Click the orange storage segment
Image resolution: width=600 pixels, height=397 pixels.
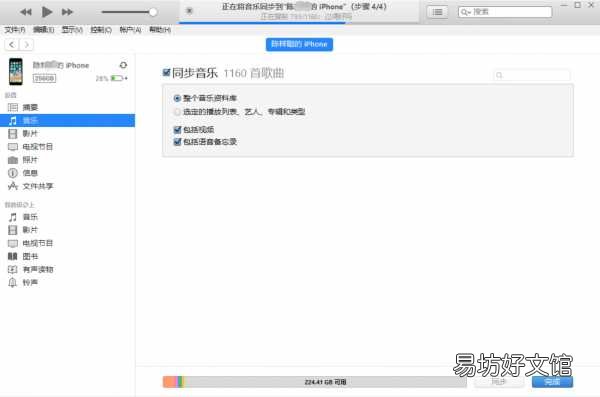point(170,382)
